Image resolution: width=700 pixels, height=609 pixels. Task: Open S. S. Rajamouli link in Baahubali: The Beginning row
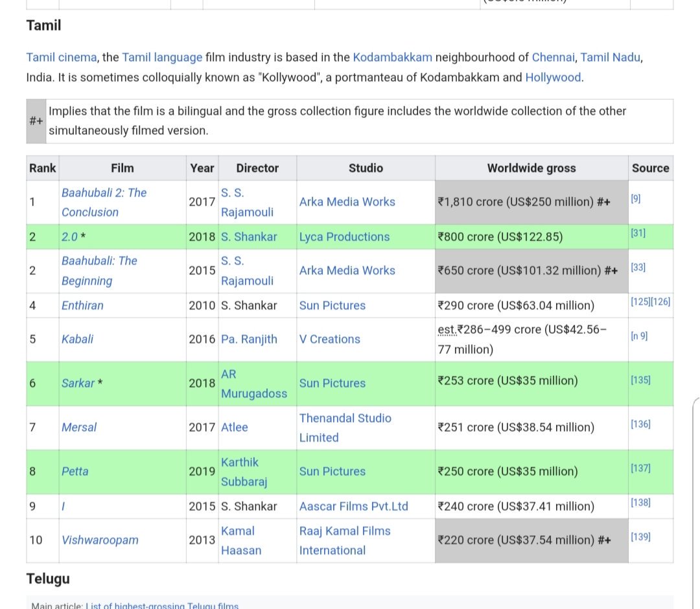[x=247, y=271]
